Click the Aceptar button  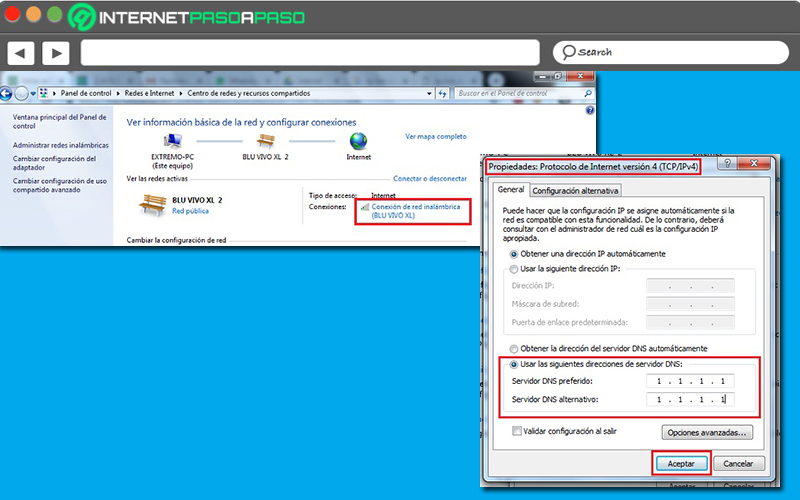(681, 464)
